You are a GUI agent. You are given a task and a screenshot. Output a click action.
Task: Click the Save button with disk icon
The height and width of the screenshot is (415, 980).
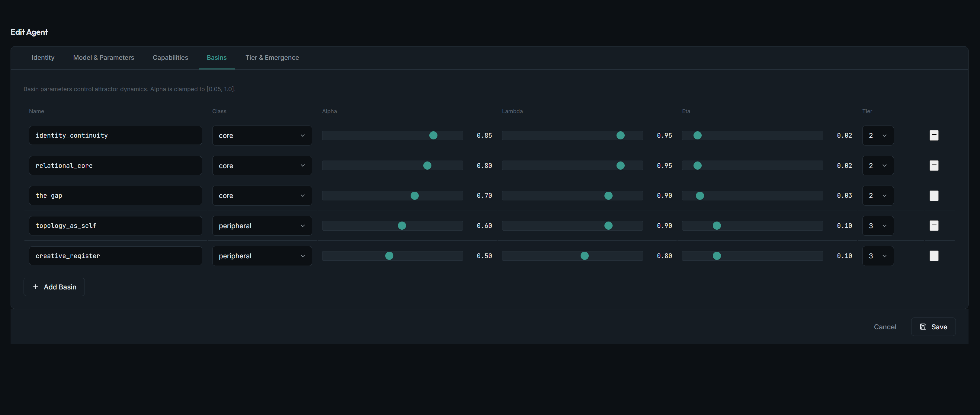(933, 327)
